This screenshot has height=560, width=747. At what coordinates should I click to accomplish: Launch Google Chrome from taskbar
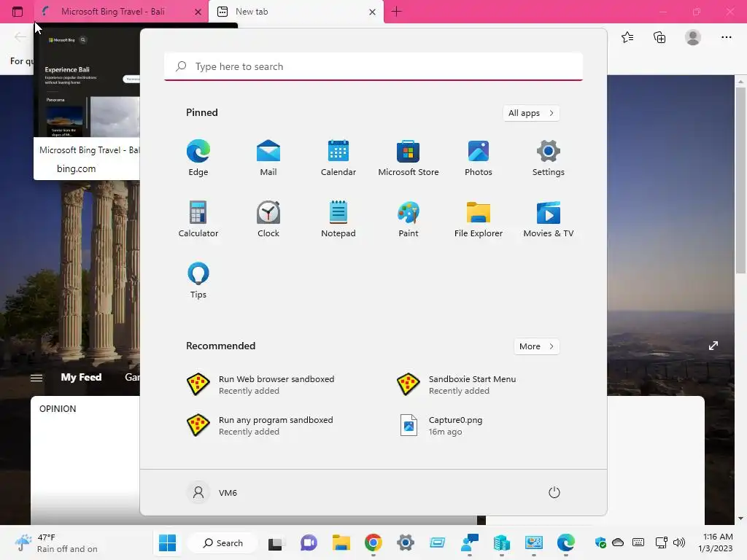click(x=373, y=542)
